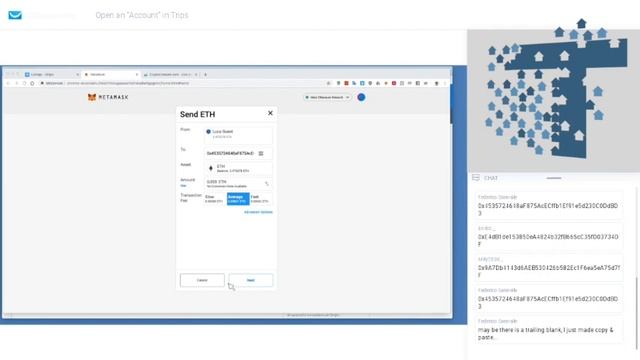Viewport: 640px width, 360px height.
Task: Click the page title about opening an Account
Action: [142, 15]
